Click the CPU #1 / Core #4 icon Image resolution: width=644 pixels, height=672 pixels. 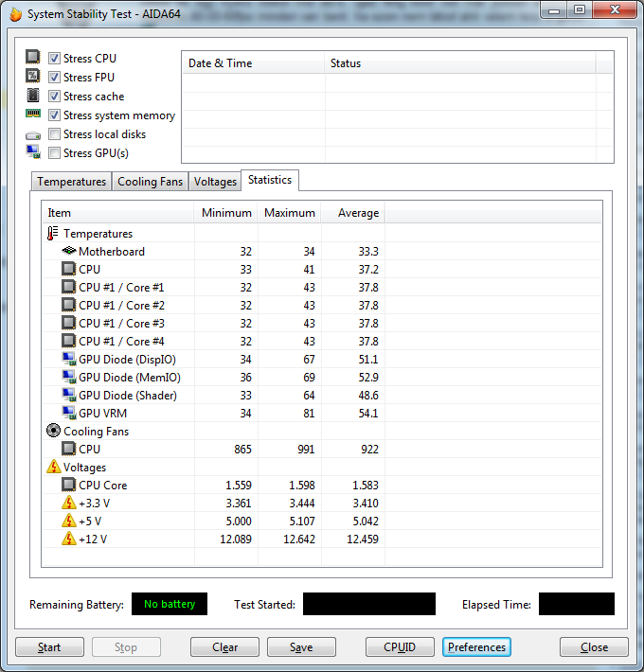[68, 341]
